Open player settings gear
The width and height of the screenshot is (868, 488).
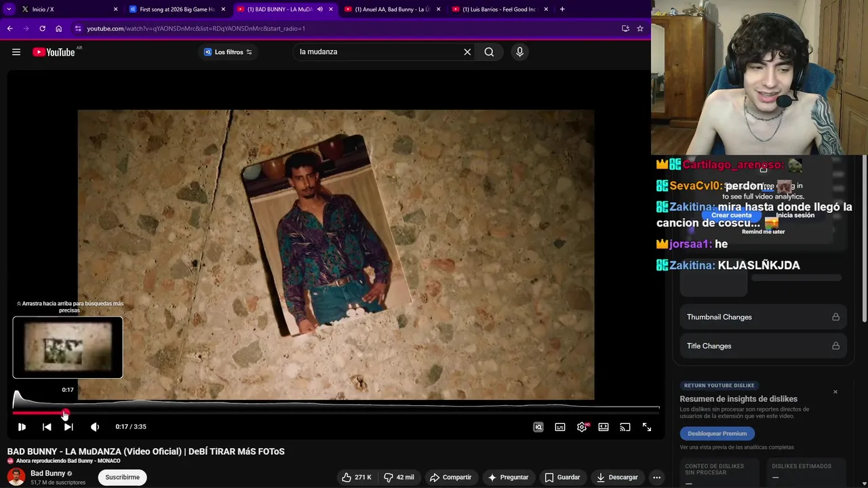582,427
